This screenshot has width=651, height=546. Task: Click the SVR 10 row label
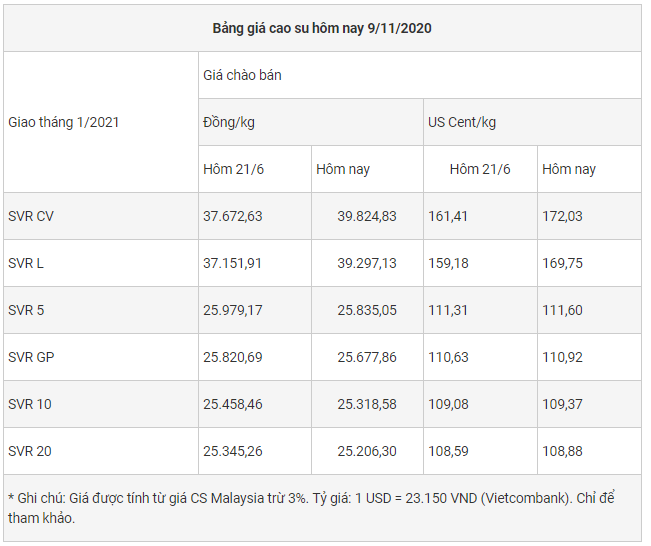point(30,404)
